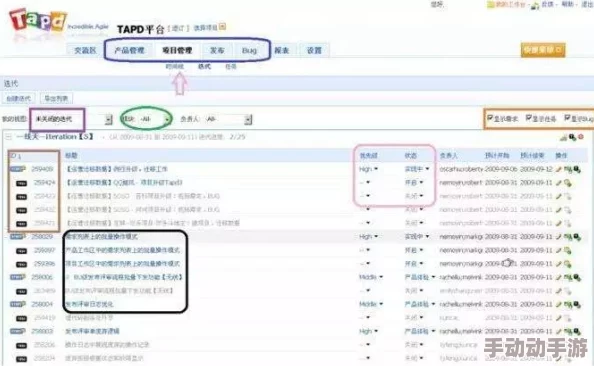Viewport: 594px width, 366px height.
Task: Open the 设置 tab
Action: coord(314,50)
